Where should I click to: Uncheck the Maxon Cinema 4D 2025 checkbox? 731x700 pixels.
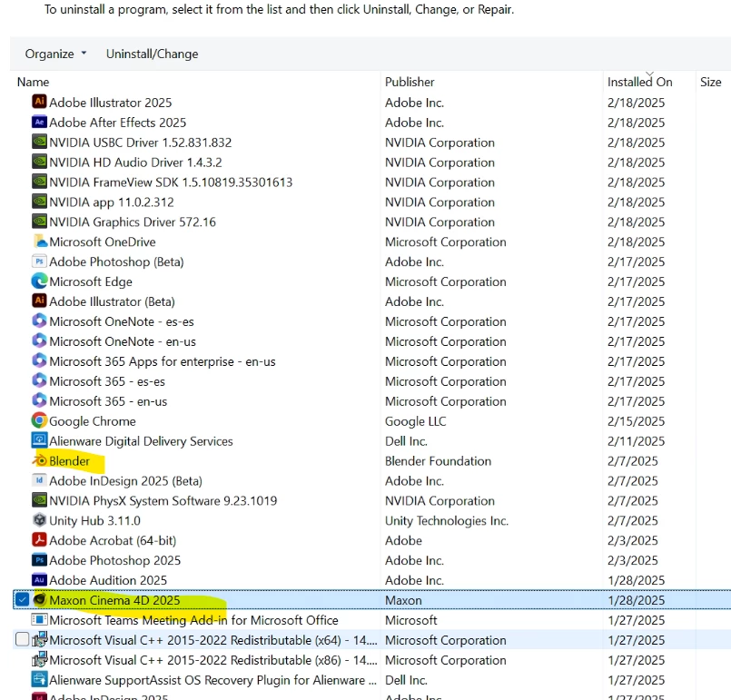[x=22, y=600]
